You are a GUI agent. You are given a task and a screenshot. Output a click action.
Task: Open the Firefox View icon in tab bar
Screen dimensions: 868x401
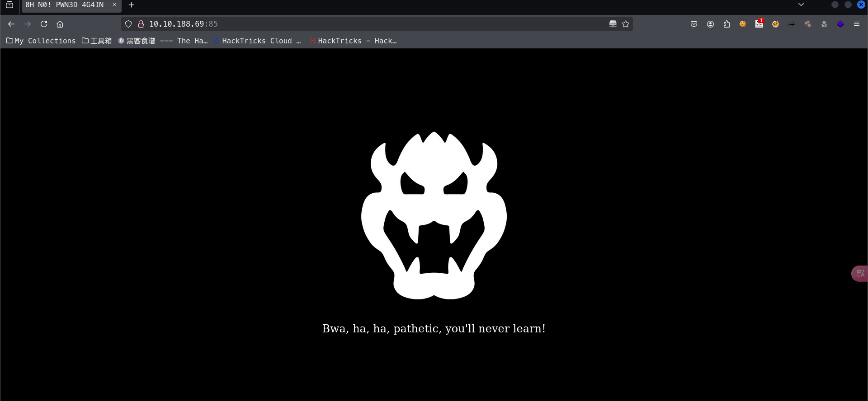[x=9, y=5]
